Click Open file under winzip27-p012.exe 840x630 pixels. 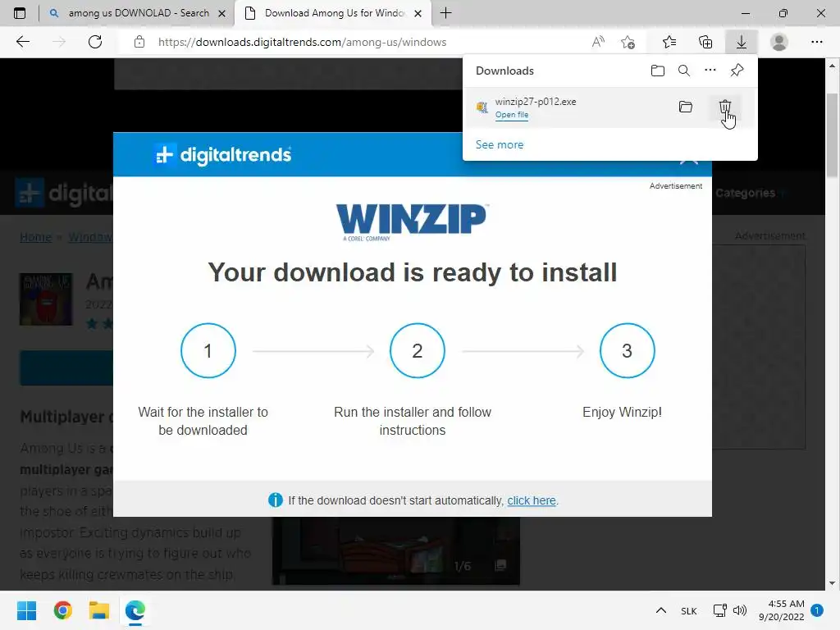512,115
